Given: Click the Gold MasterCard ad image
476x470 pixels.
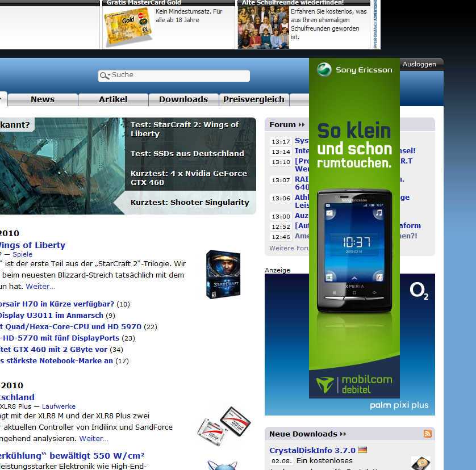Looking at the screenshot, I should click(x=128, y=27).
